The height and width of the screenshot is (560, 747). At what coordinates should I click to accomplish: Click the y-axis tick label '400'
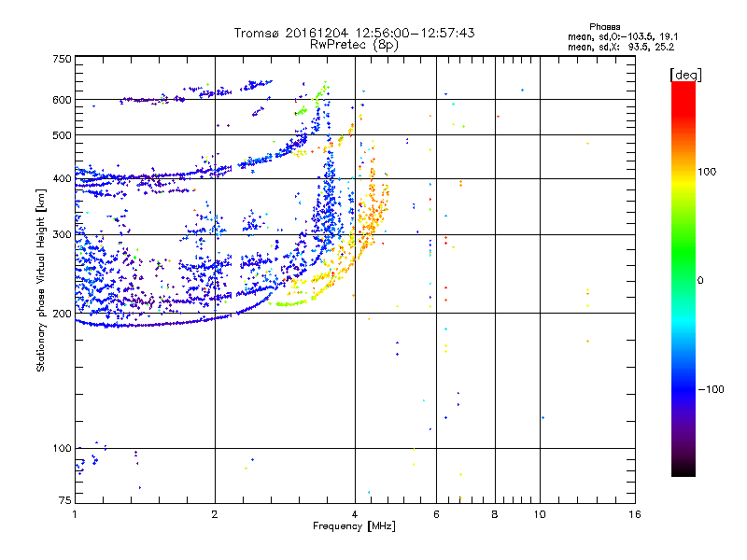(62, 178)
